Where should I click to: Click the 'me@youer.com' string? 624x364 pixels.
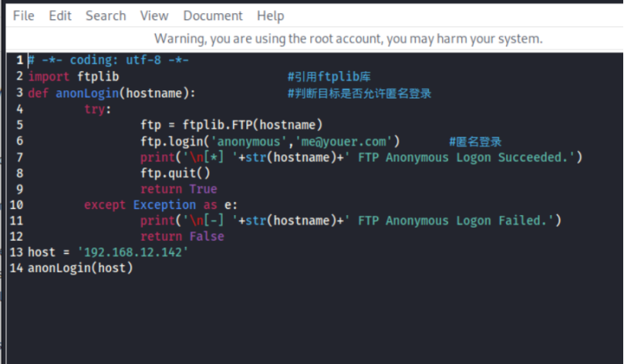tap(353, 141)
